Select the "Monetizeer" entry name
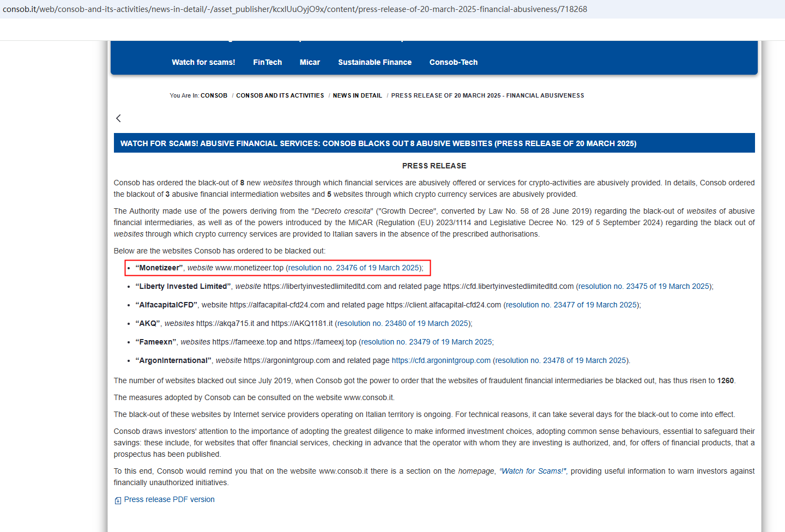 coord(159,268)
